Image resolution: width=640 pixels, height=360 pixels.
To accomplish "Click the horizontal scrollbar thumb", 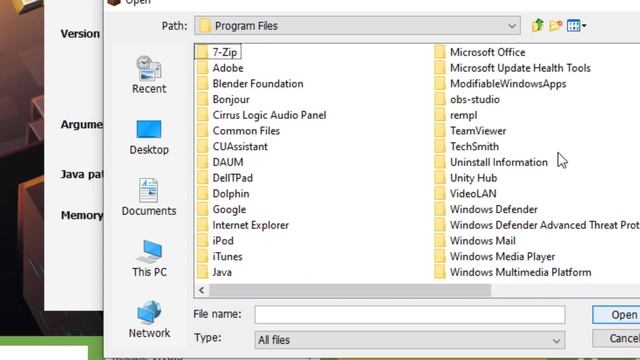I will coord(350,290).
